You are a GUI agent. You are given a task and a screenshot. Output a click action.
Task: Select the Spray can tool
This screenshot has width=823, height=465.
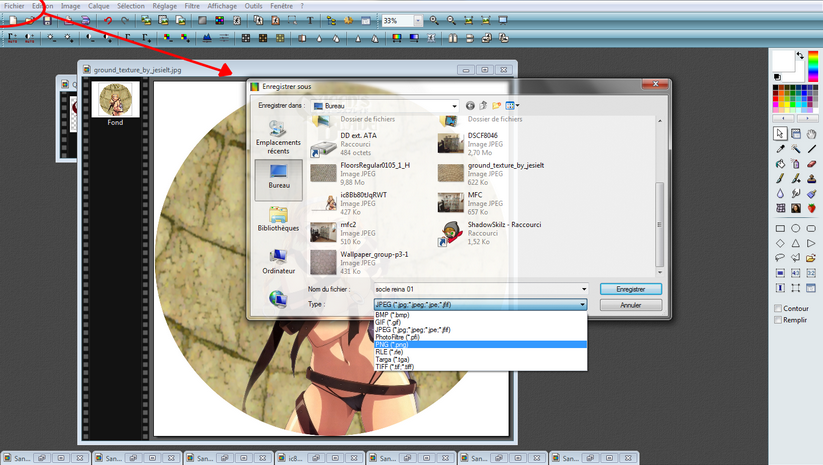point(796,164)
